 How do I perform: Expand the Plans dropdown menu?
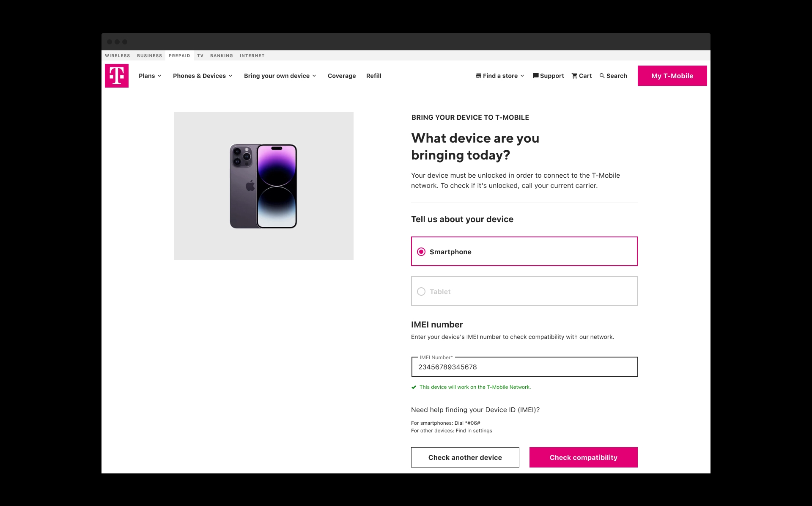(150, 76)
